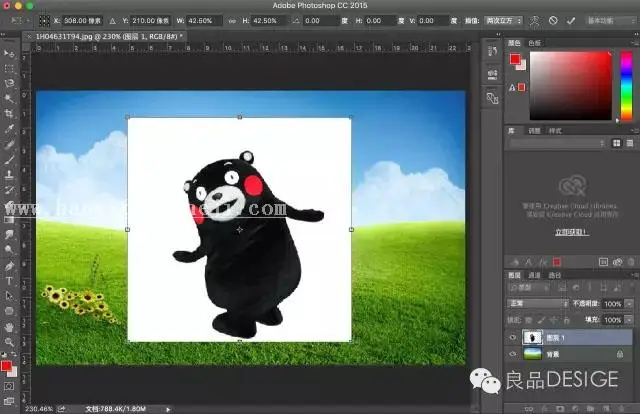Select the Type tool
The height and width of the screenshot is (414, 640).
click(x=9, y=280)
